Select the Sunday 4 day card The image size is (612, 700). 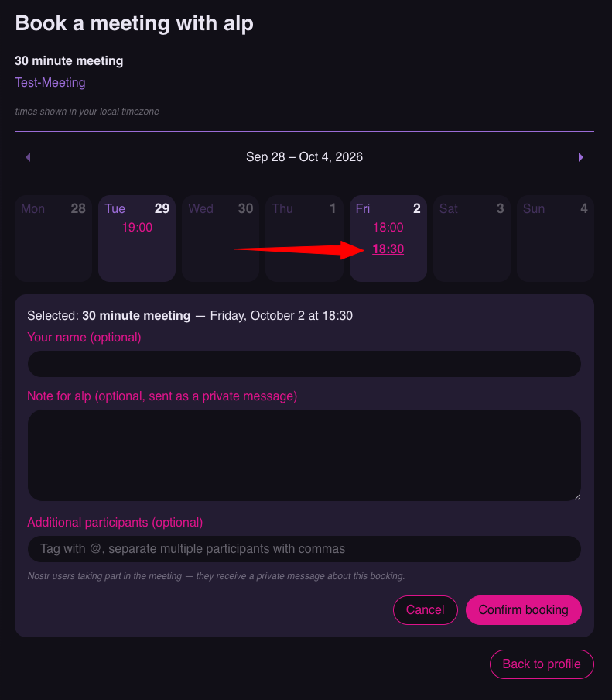coord(556,238)
